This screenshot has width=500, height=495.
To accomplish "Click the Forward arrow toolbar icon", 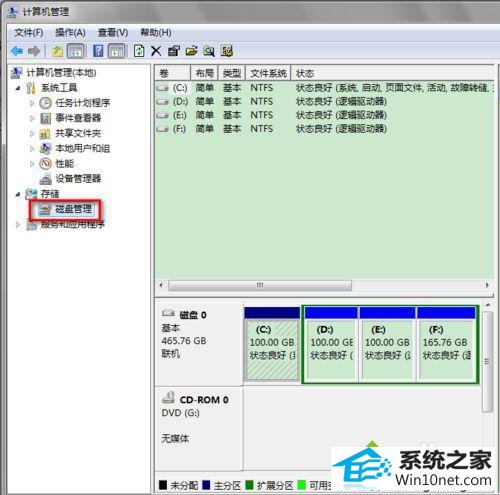I will [x=34, y=51].
